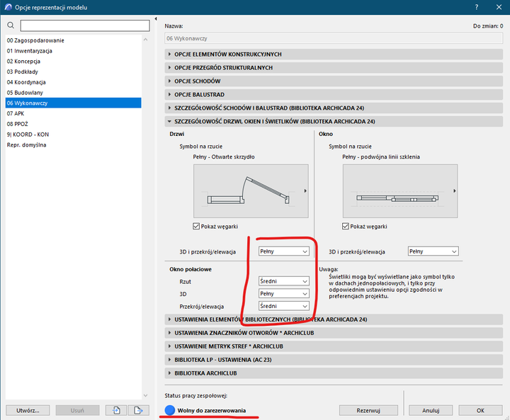Click the Utwórz... button
Screen dimensions: 510x420
point(28,410)
